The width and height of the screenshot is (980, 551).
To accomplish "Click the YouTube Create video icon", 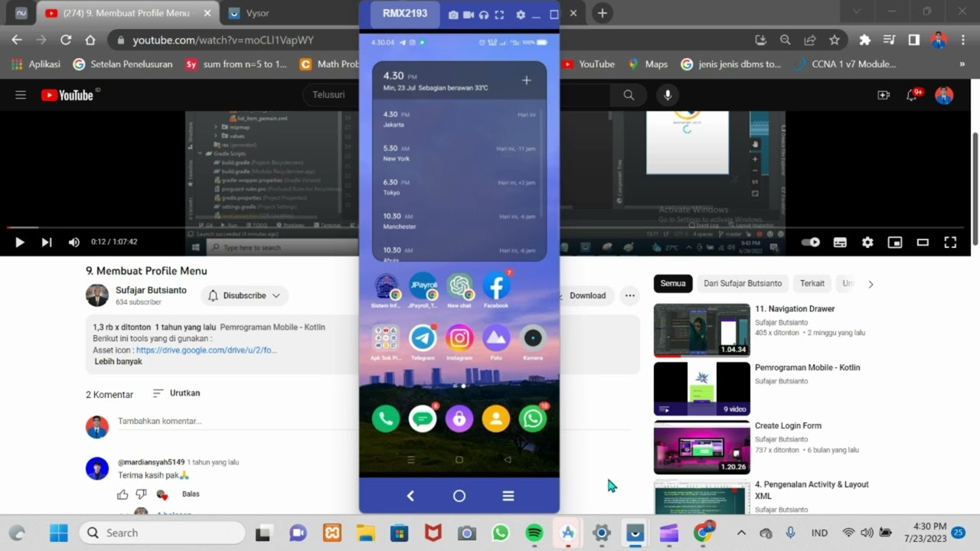I will [884, 95].
